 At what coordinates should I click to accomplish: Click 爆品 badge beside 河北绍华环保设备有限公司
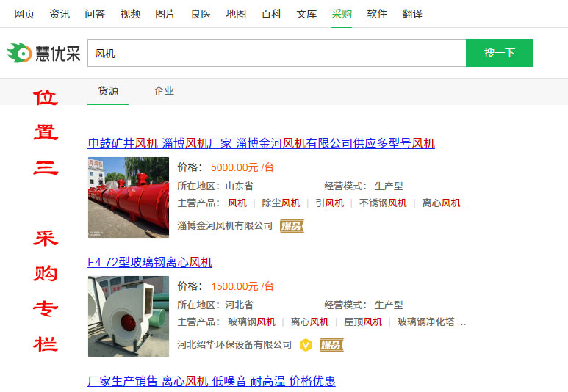click(331, 345)
